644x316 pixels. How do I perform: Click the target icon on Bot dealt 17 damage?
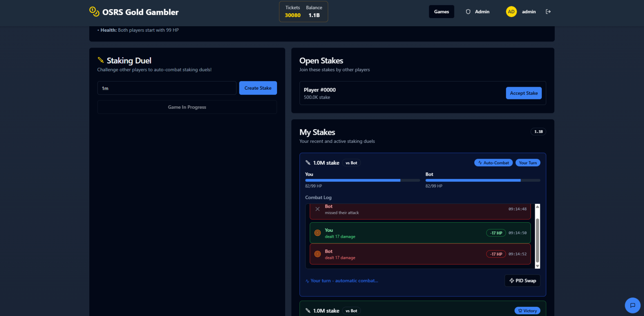tap(317, 254)
